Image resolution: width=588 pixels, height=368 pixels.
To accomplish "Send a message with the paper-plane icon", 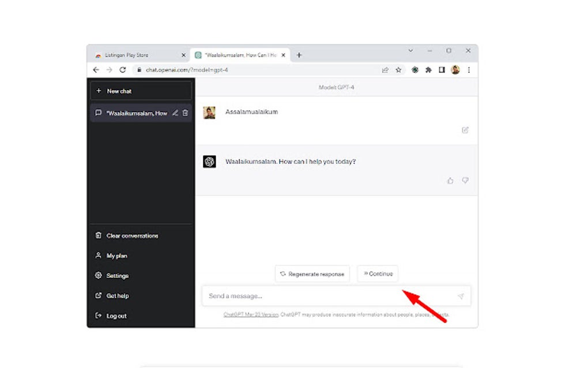I will 461,296.
